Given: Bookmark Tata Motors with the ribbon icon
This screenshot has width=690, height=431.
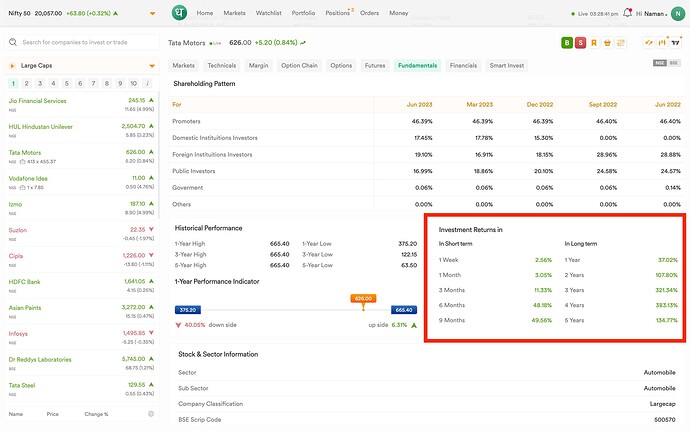Looking at the screenshot, I should [594, 43].
